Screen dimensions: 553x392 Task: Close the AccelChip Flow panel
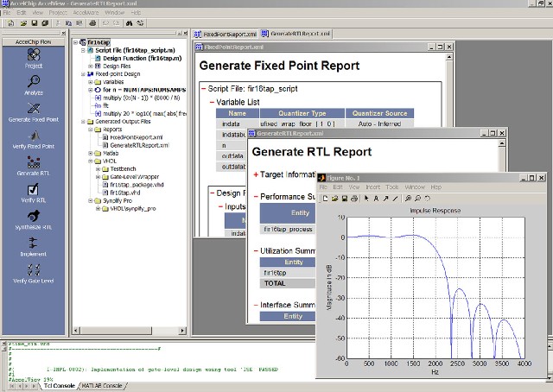tap(63, 34)
